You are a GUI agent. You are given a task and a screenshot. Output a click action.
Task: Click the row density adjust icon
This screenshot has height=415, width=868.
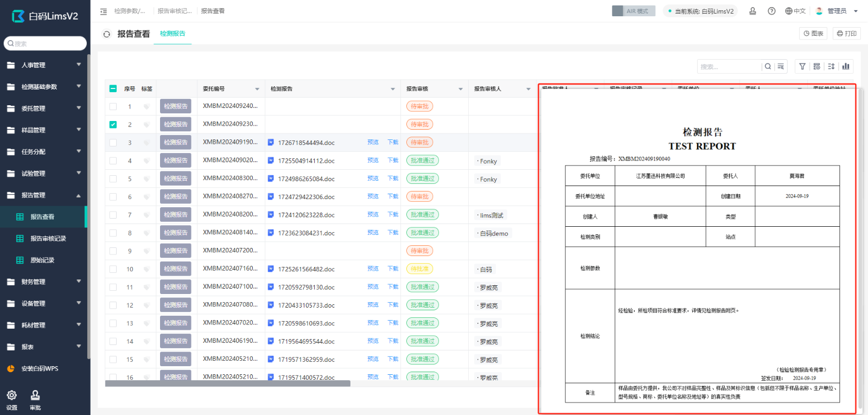click(x=831, y=67)
